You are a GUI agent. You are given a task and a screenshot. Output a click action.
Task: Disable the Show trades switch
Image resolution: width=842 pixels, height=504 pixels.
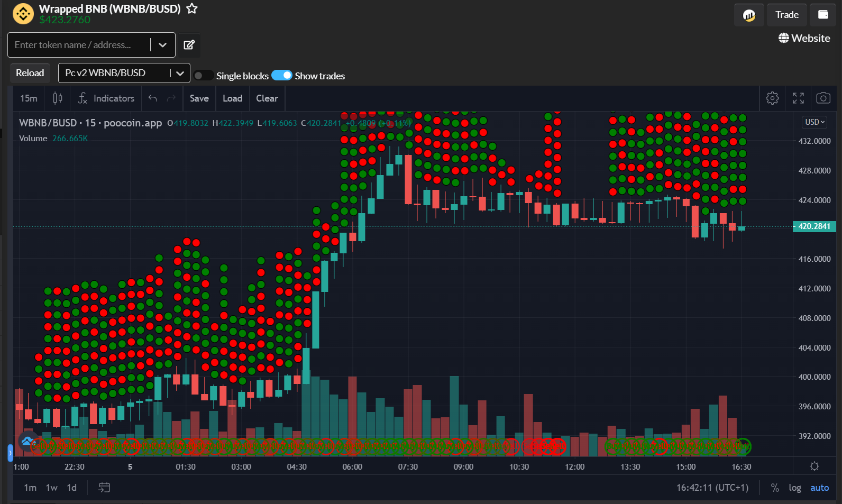pyautogui.click(x=282, y=76)
